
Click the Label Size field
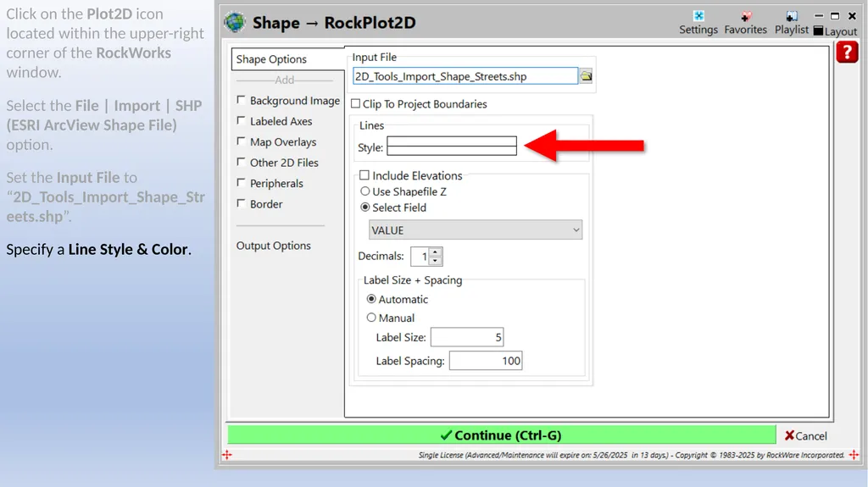(x=467, y=337)
